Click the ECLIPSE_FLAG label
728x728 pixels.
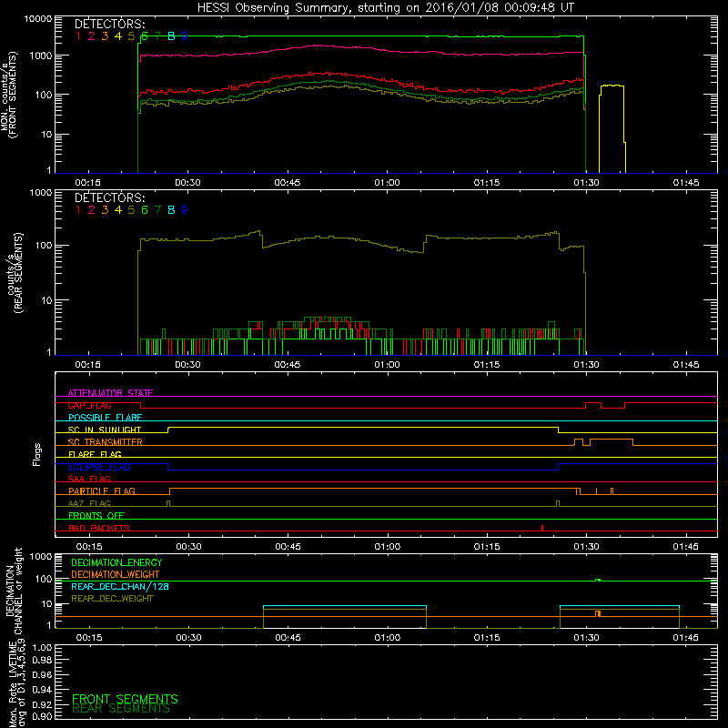[x=99, y=467]
